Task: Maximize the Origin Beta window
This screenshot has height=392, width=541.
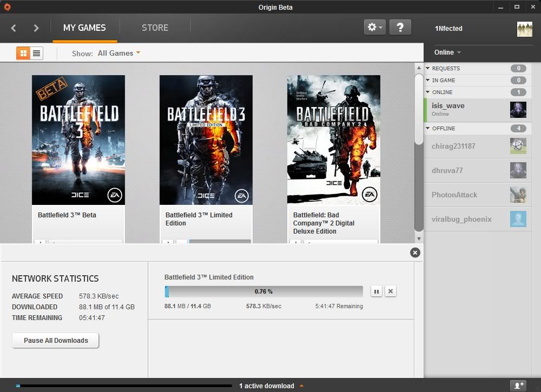Action: (x=517, y=7)
